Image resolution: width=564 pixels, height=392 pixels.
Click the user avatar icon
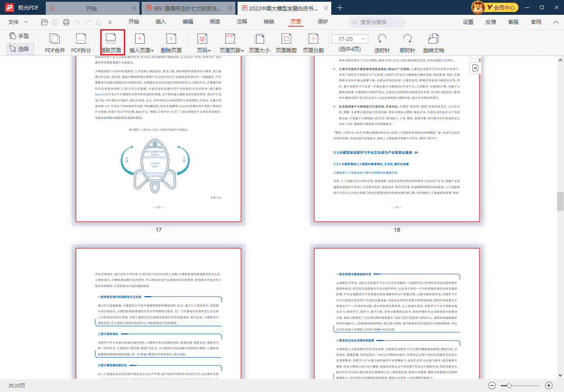[479, 7]
